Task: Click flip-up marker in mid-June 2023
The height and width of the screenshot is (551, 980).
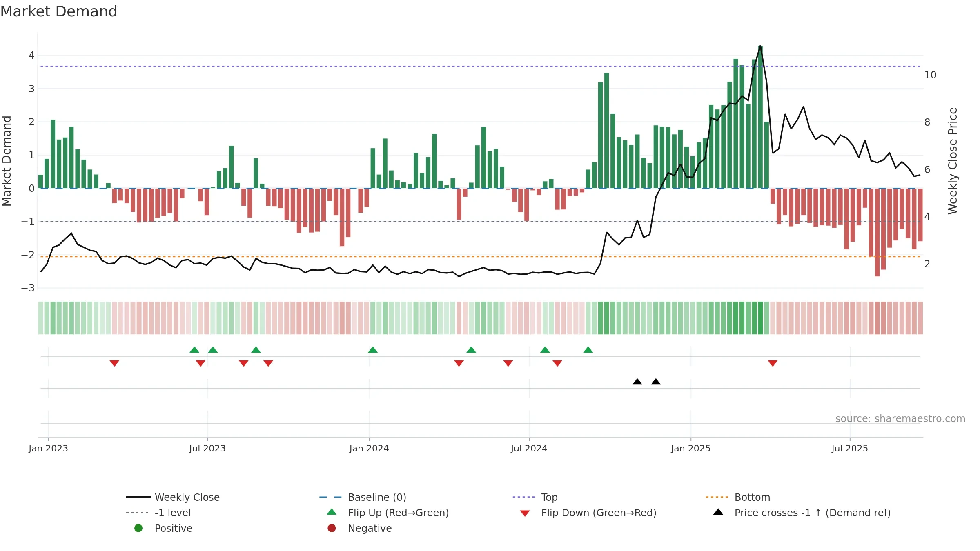Action: tap(194, 350)
